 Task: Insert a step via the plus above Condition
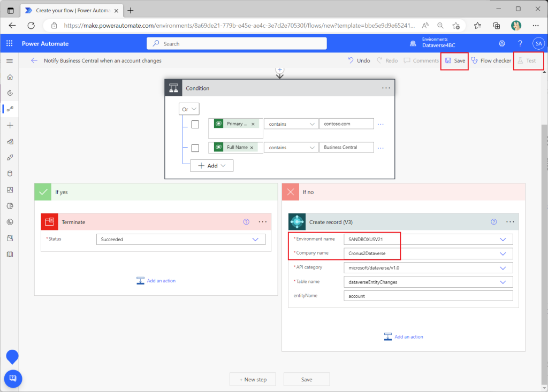pos(279,70)
